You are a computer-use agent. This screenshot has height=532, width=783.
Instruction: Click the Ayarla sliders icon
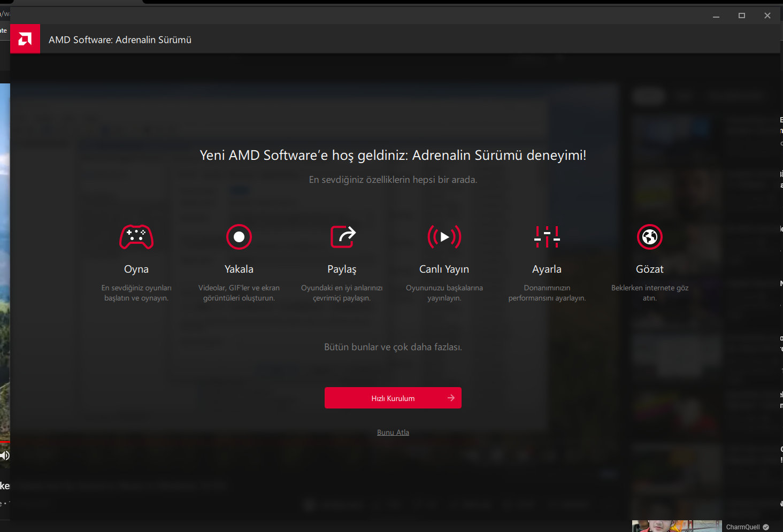tap(547, 237)
